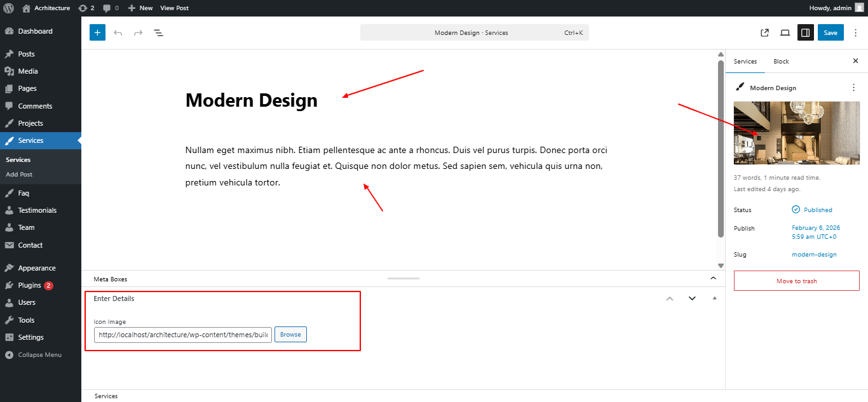This screenshot has height=402, width=868.
Task: Toggle the settings sidebar panel
Action: click(x=805, y=32)
